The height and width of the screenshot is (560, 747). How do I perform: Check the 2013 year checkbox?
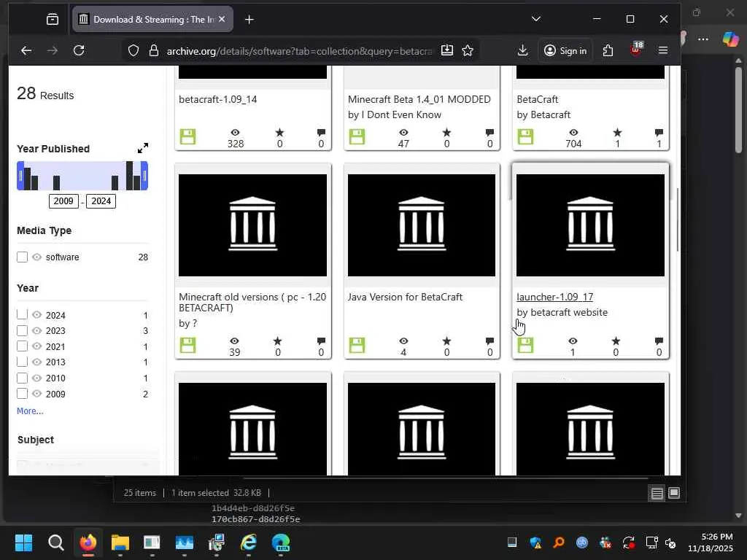tap(22, 362)
